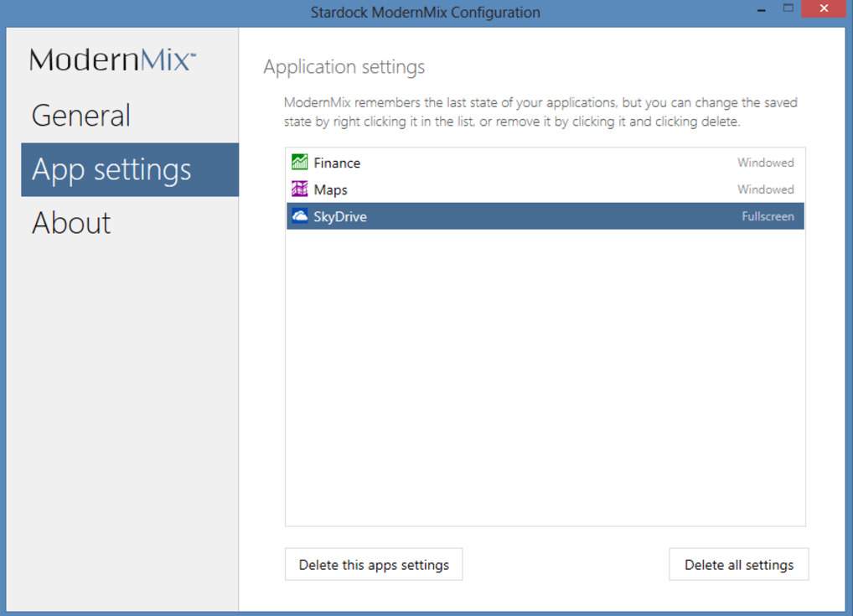Minimize the ModernMix Configuration window
The image size is (853, 616).
(761, 10)
